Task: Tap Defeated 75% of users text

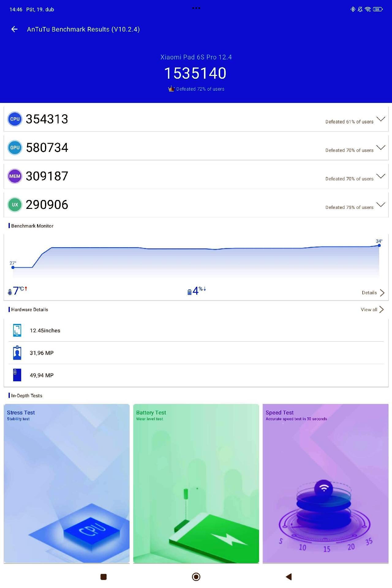Action: tap(349, 207)
